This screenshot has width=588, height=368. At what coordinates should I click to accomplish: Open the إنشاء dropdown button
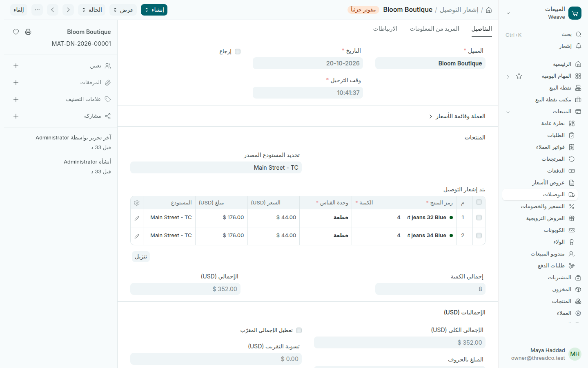[154, 10]
